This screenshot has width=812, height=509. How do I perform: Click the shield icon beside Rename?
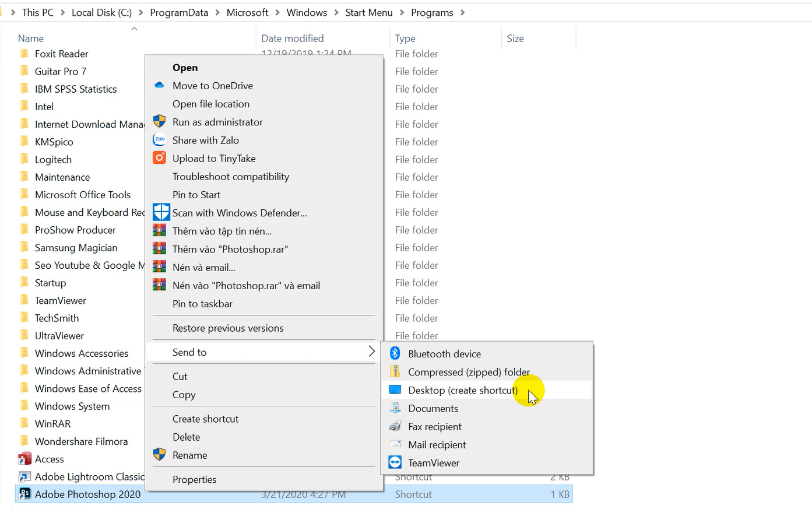click(159, 454)
